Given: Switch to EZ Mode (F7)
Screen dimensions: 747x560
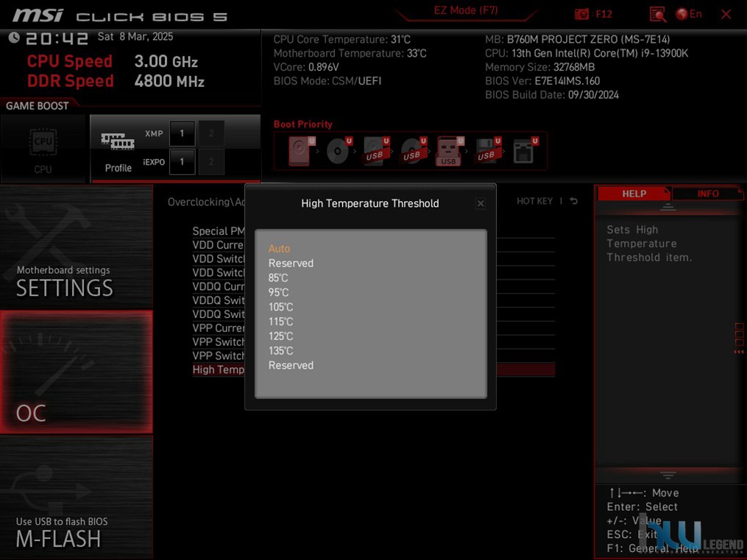Looking at the screenshot, I should (x=465, y=10).
